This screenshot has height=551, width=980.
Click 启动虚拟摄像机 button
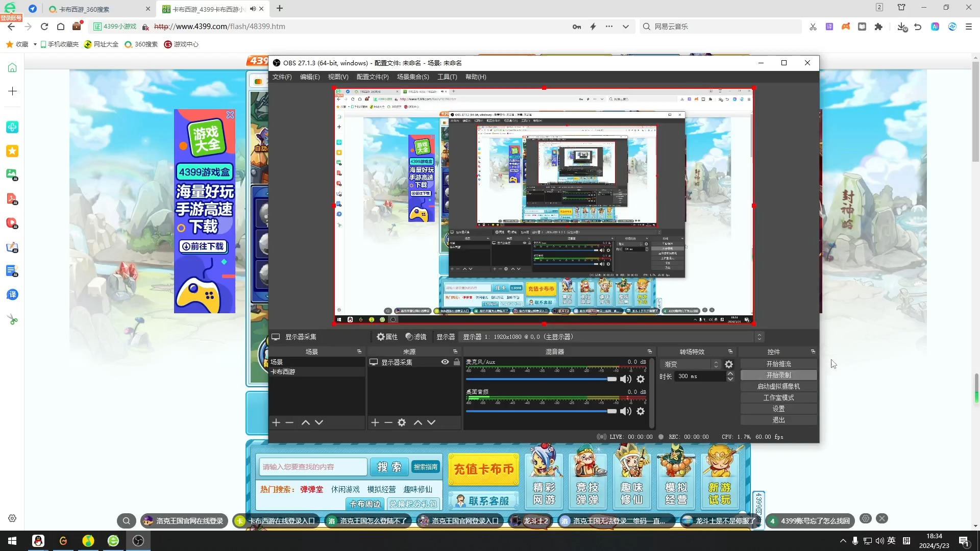(778, 386)
